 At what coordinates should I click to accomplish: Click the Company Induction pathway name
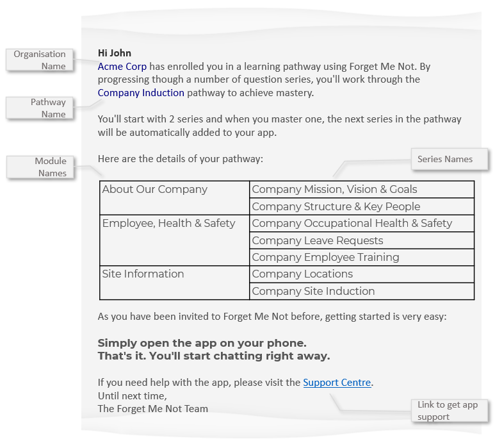(141, 93)
